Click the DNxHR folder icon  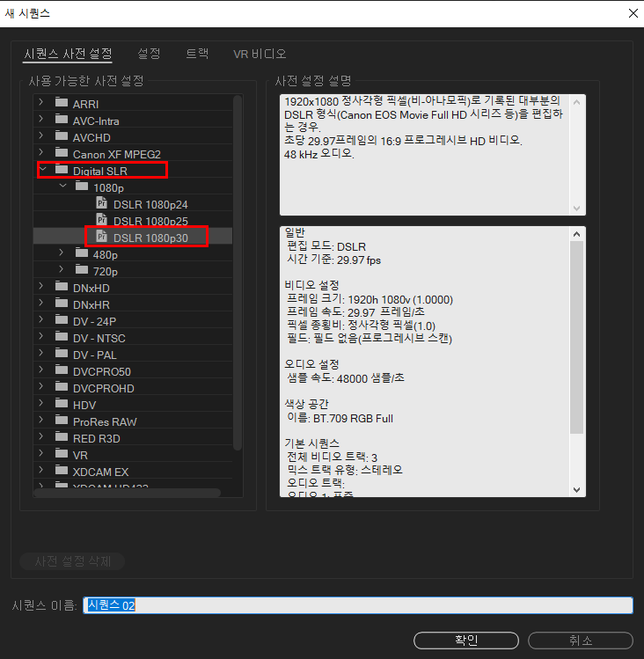pos(62,303)
